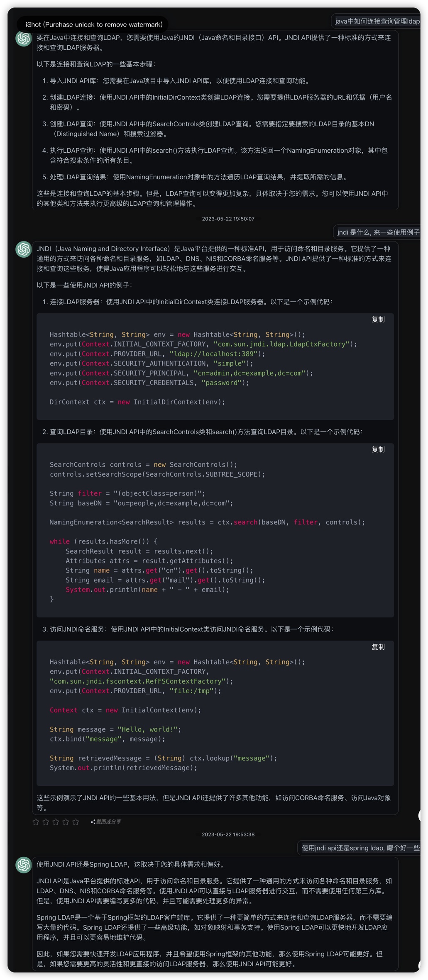
Task: Click the white round button at right edge near the star rating
Action: pyautogui.click(x=420, y=815)
